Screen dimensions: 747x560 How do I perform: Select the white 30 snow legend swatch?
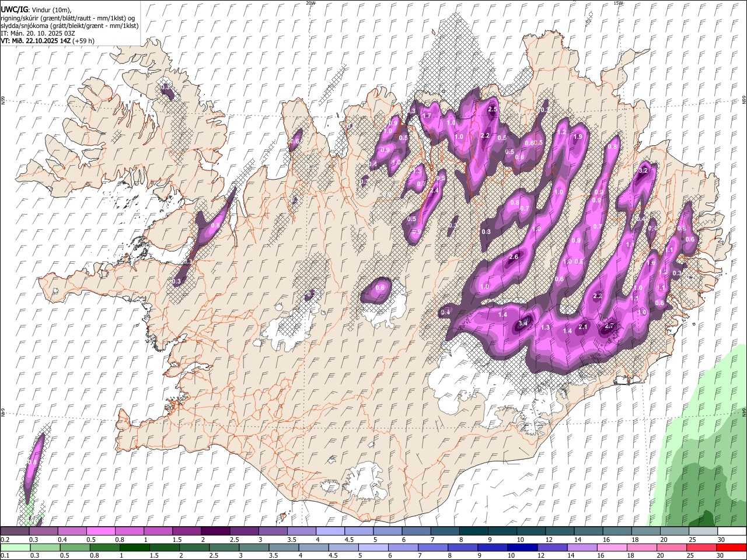[x=732, y=531]
